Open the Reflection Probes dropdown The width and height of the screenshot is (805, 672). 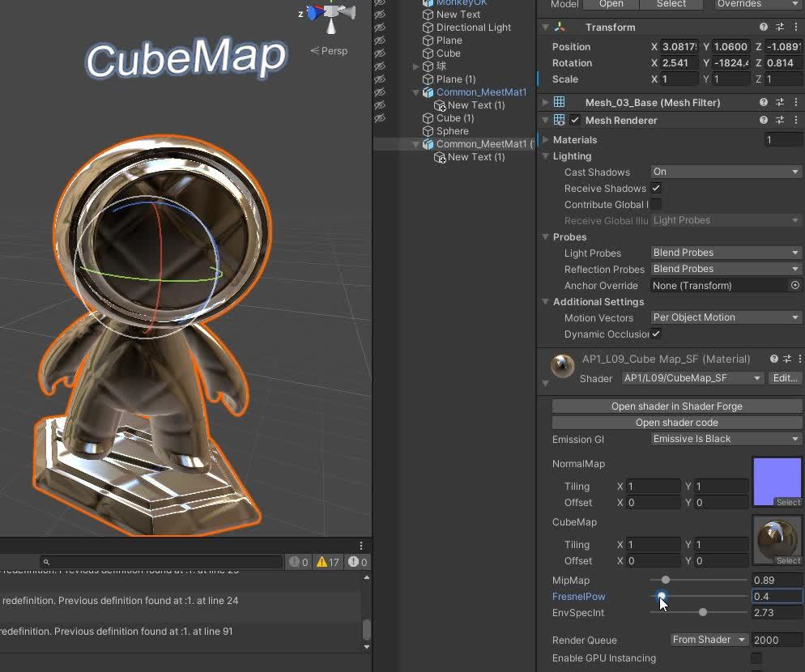click(723, 269)
